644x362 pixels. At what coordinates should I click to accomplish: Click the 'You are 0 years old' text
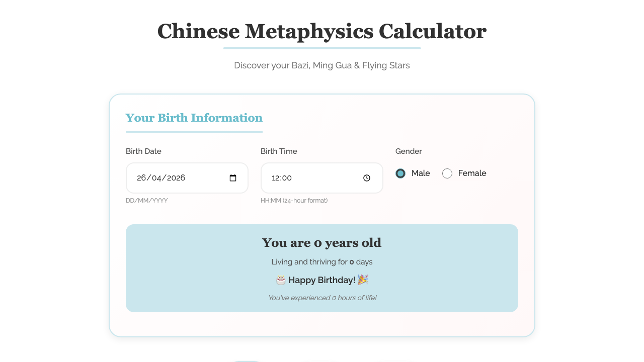point(321,243)
